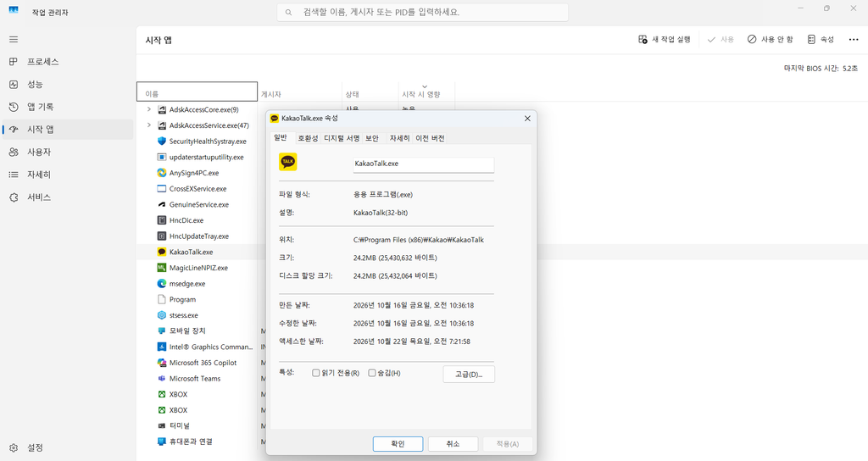Sort by 게시자 column header
This screenshot has width=868, height=461.
[x=300, y=92]
